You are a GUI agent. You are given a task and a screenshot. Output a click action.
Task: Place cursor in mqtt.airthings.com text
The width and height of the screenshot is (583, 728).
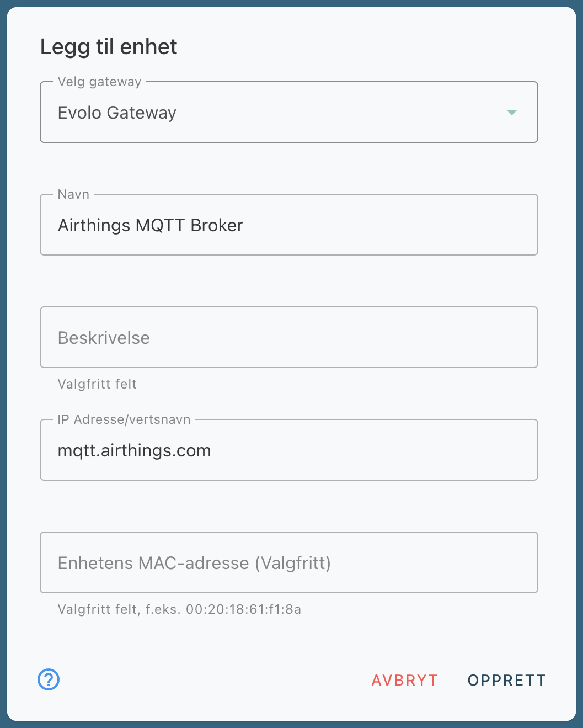click(134, 451)
